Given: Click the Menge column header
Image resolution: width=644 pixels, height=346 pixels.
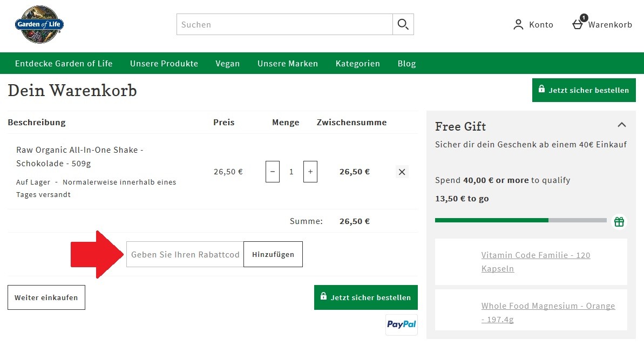Looking at the screenshot, I should click(286, 123).
